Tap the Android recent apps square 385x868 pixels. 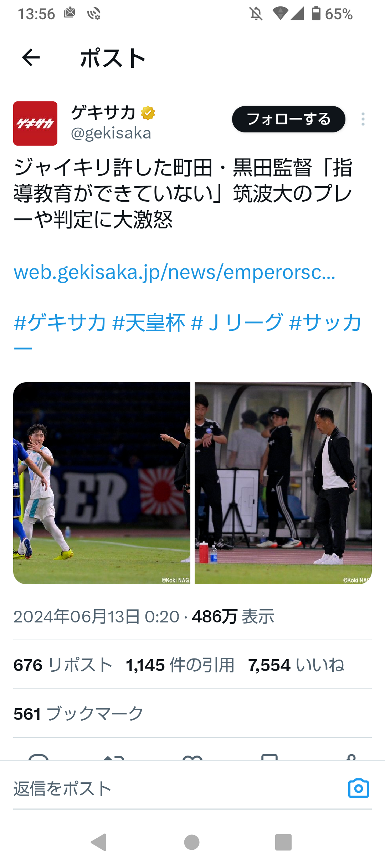tap(283, 842)
